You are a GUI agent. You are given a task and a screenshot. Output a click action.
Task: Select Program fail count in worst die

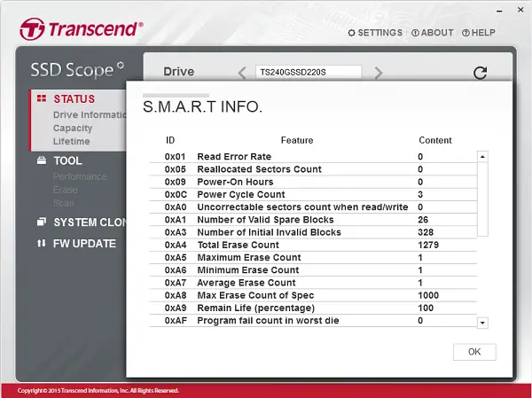click(313, 320)
